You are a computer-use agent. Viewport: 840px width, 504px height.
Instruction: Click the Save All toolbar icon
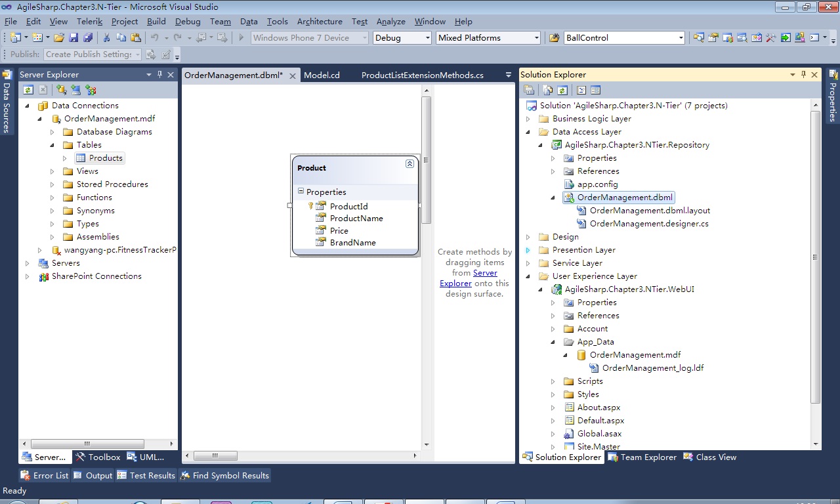point(87,37)
